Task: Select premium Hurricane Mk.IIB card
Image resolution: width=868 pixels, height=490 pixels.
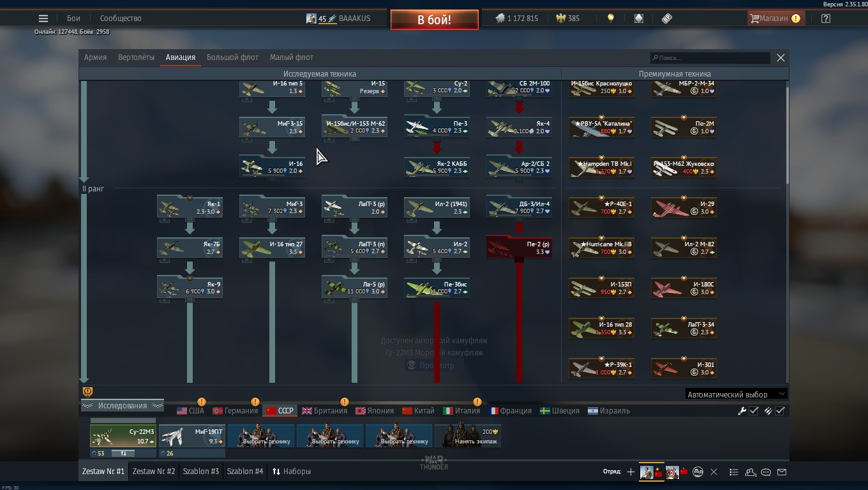Action: pyautogui.click(x=602, y=248)
